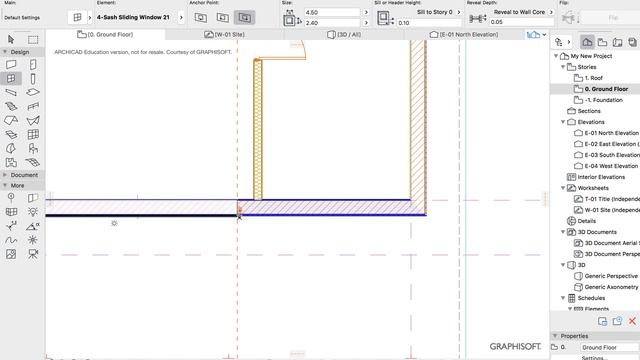640x360 pixels.
Task: Set anchor point to third highlighted option
Action: coord(244,18)
